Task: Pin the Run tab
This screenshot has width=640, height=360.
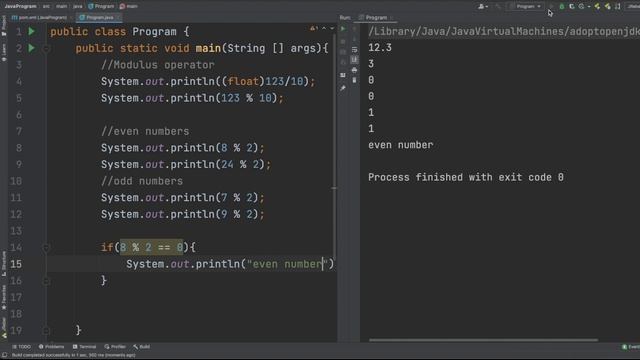Action: pyautogui.click(x=343, y=88)
